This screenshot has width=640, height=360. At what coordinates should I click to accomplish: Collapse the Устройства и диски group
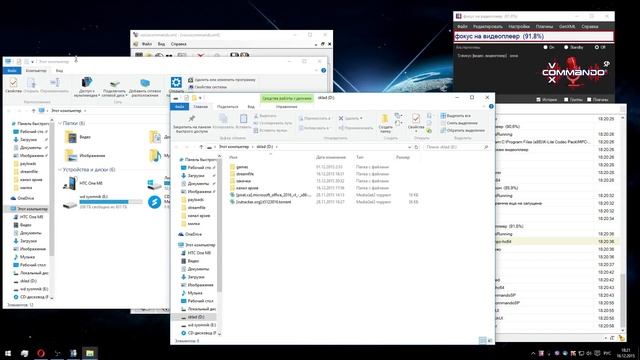coord(60,169)
